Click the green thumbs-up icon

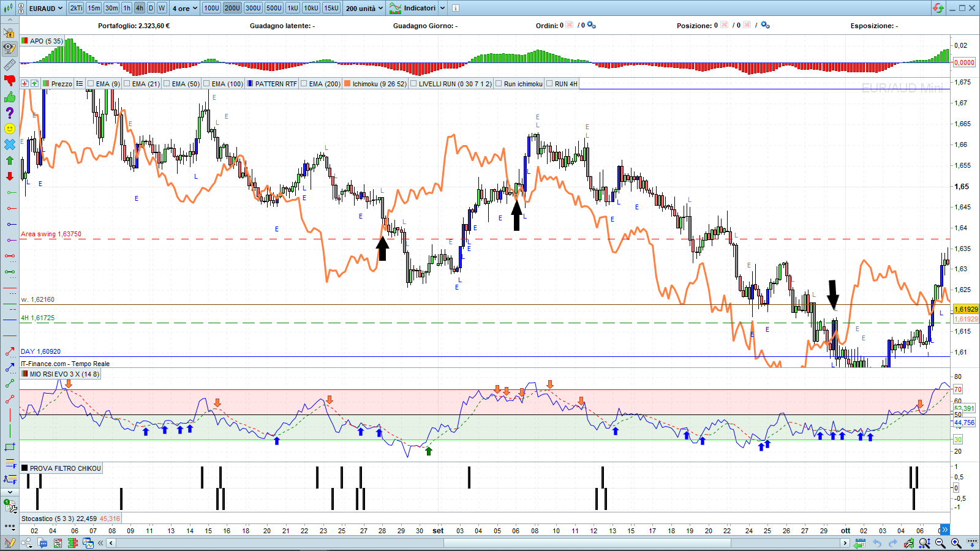9,97
